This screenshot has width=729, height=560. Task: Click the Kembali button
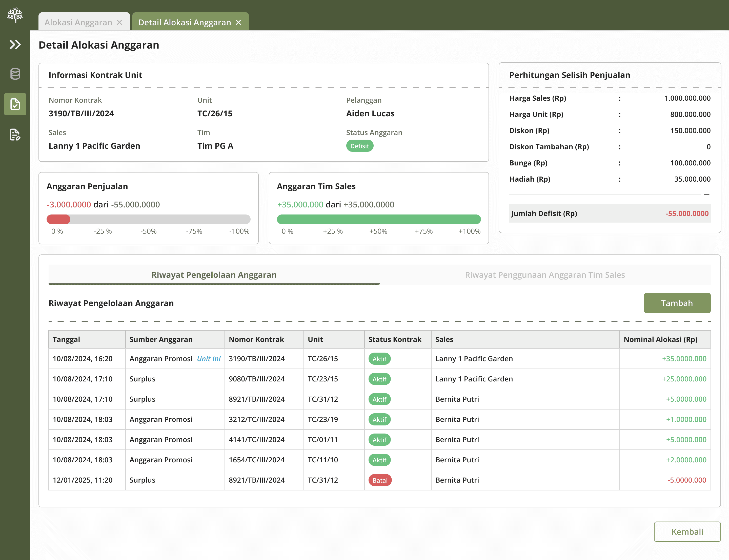687,532
